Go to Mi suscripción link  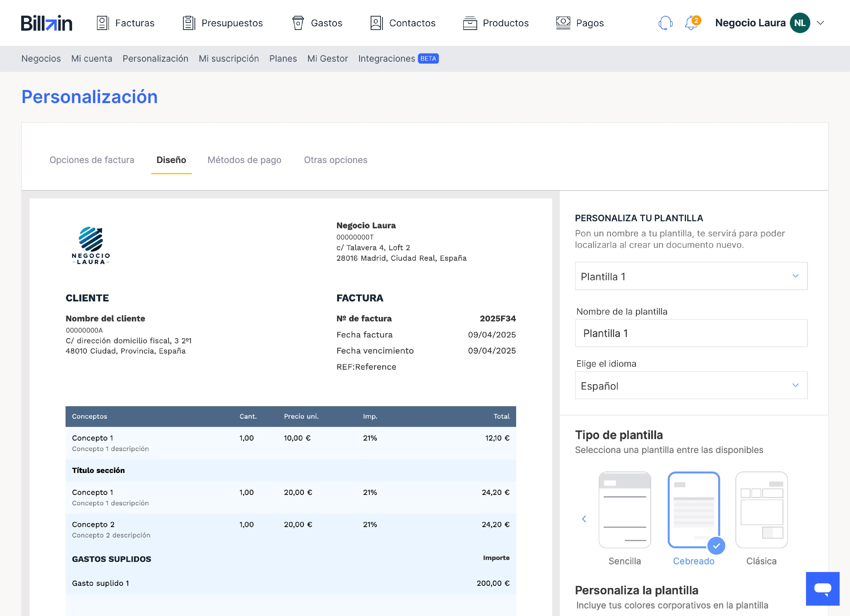coord(229,59)
